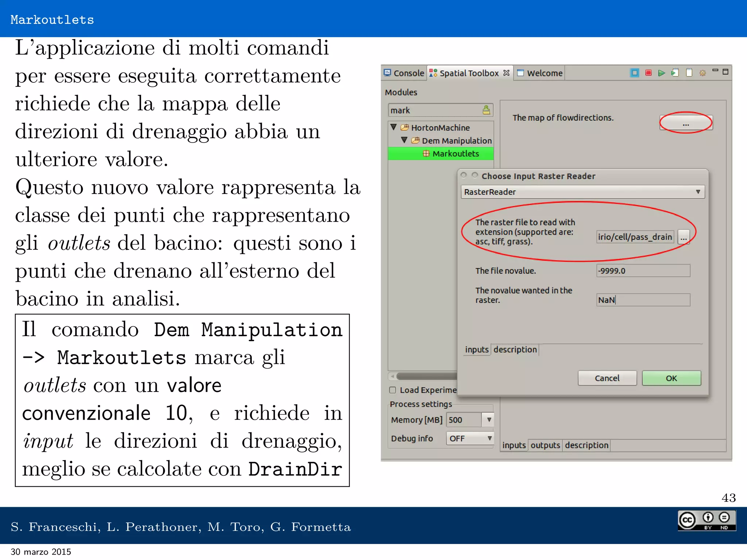Click the text 'The map of flowdirections.'
The image size is (747, 560).
pos(563,117)
